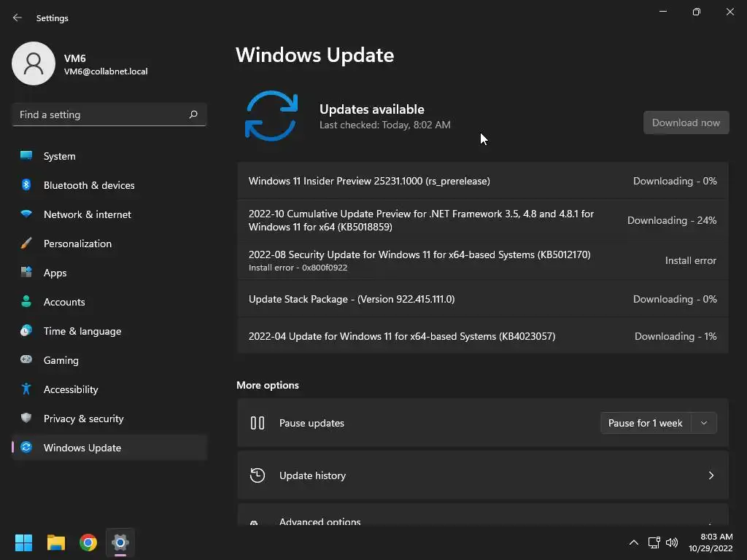This screenshot has height=560, width=747.
Task: Open Advanced options
Action: (x=483, y=516)
